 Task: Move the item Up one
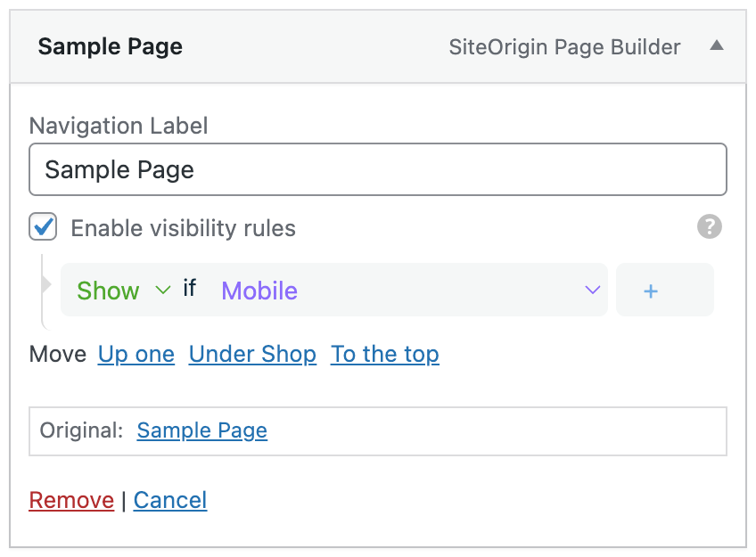tap(136, 354)
